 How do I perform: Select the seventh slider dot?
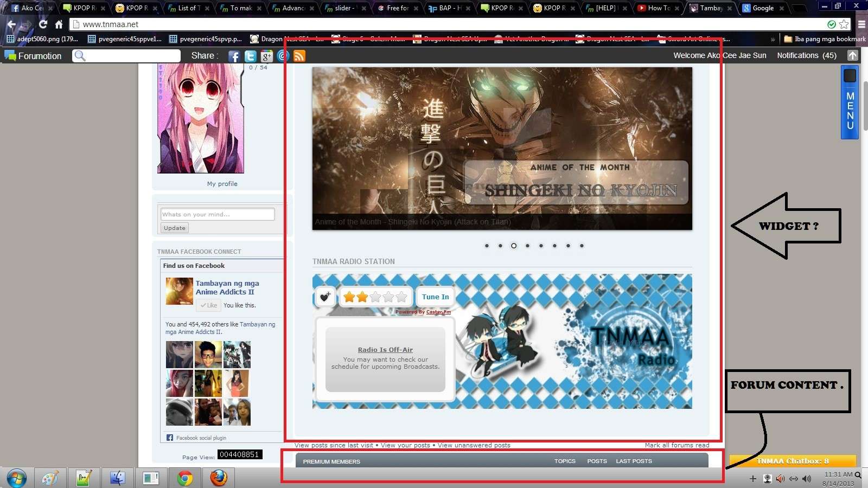[568, 246]
